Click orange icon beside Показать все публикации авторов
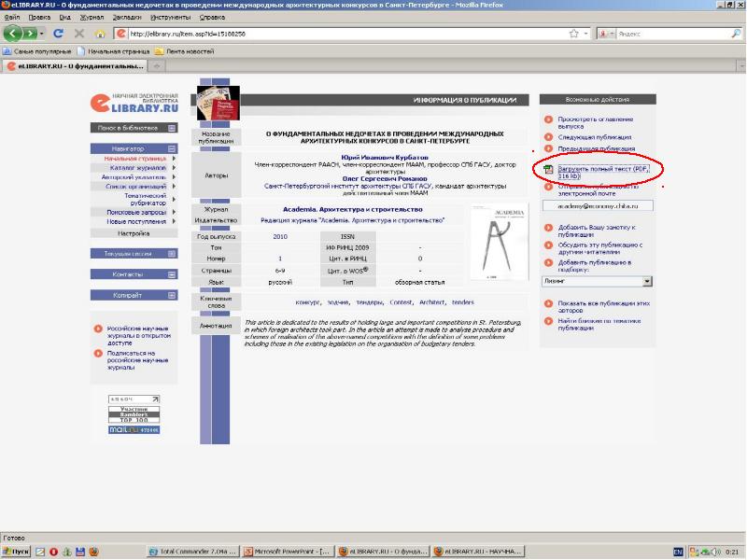This screenshot has width=747, height=560. tap(548, 303)
